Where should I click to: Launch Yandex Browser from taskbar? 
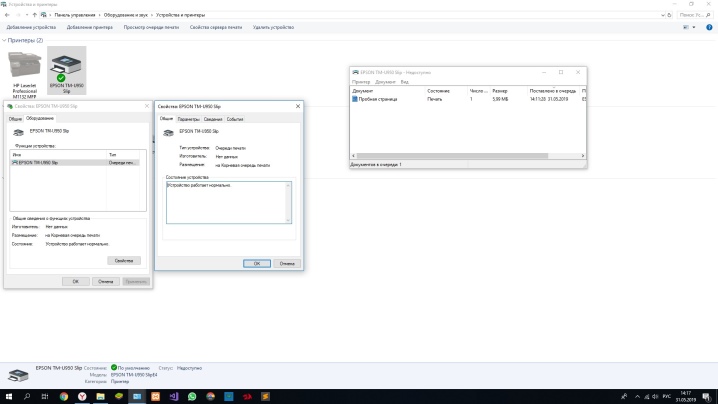point(82,397)
